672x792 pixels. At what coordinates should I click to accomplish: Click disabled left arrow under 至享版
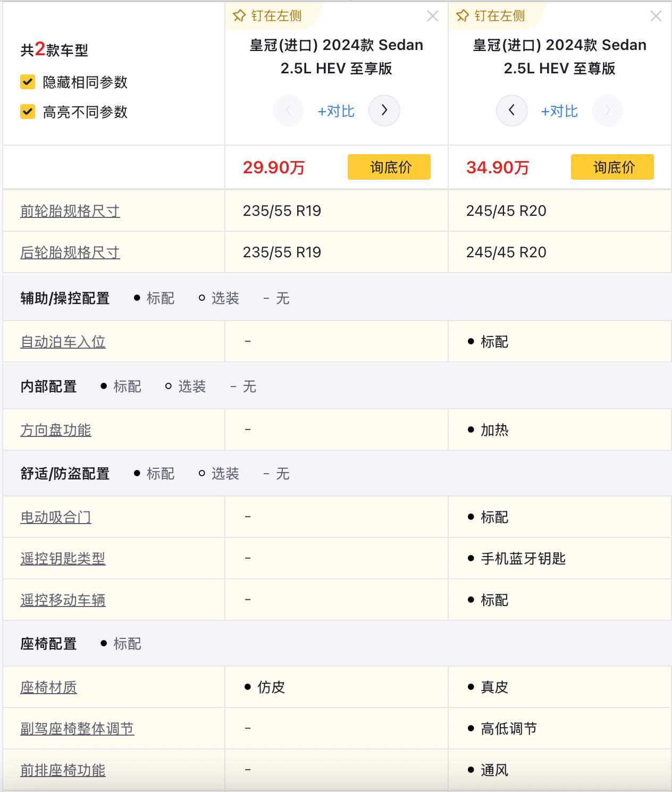click(288, 111)
